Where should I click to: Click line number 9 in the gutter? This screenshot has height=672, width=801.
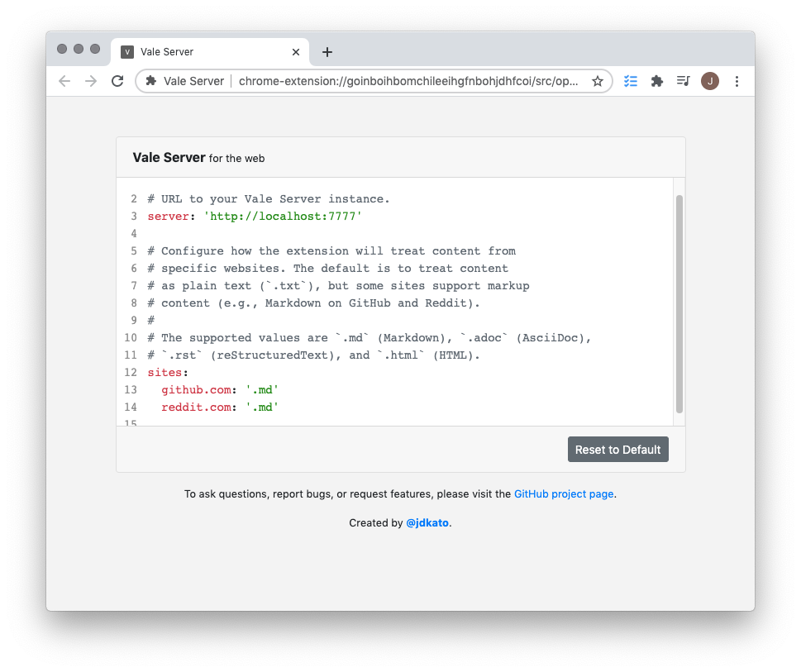tap(134, 320)
